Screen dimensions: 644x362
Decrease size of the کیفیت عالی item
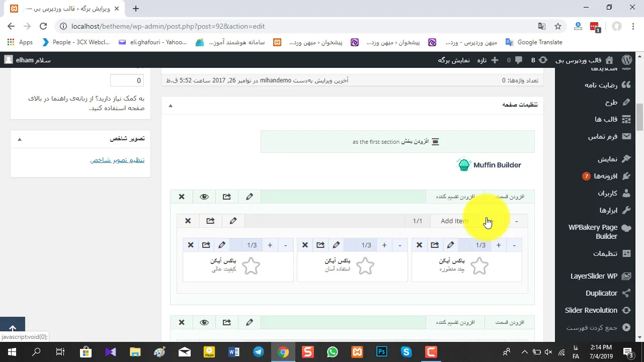(286, 245)
